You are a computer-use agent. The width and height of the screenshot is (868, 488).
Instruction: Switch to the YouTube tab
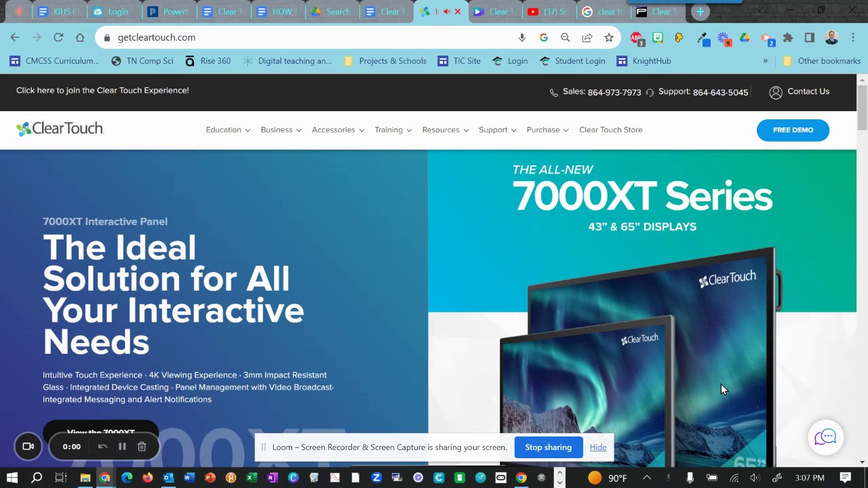(x=549, y=12)
